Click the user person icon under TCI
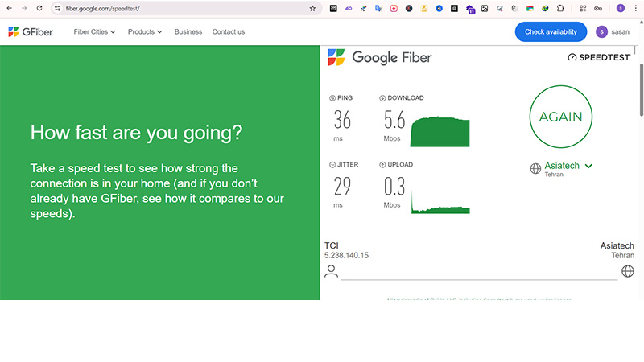Image resolution: width=644 pixels, height=362 pixels. coord(331,271)
